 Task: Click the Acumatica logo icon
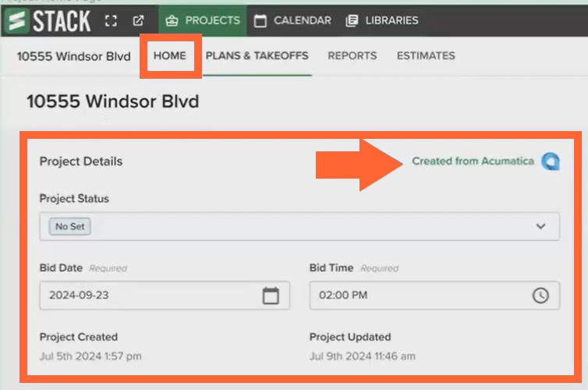pos(551,161)
